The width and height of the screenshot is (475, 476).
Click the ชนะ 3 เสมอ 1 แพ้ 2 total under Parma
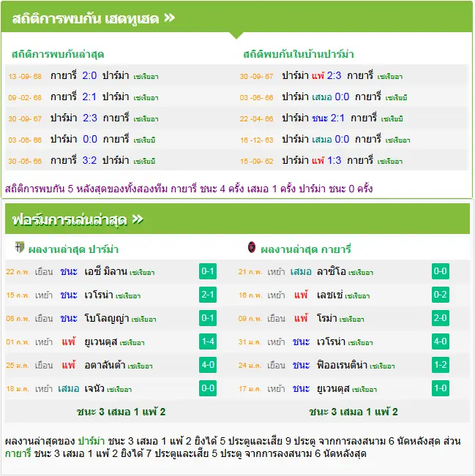click(121, 412)
